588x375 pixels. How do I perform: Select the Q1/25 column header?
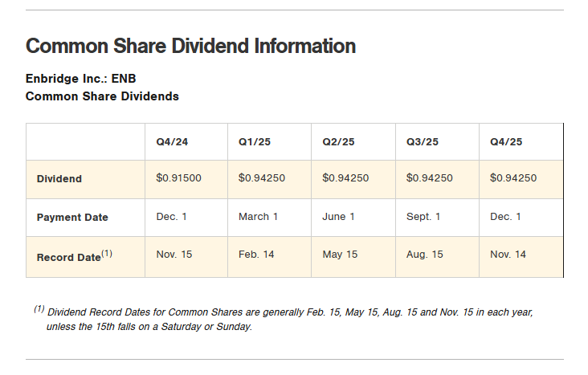(255, 142)
